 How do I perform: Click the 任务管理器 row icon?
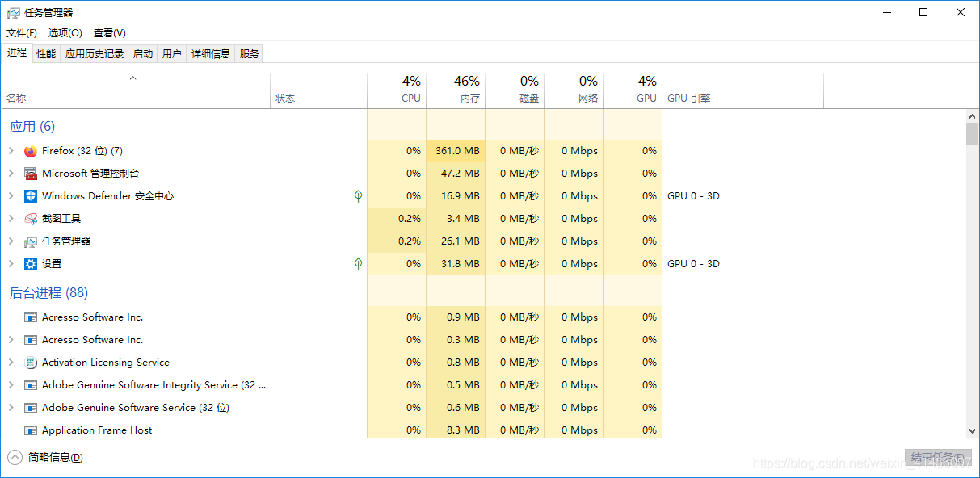coord(31,241)
